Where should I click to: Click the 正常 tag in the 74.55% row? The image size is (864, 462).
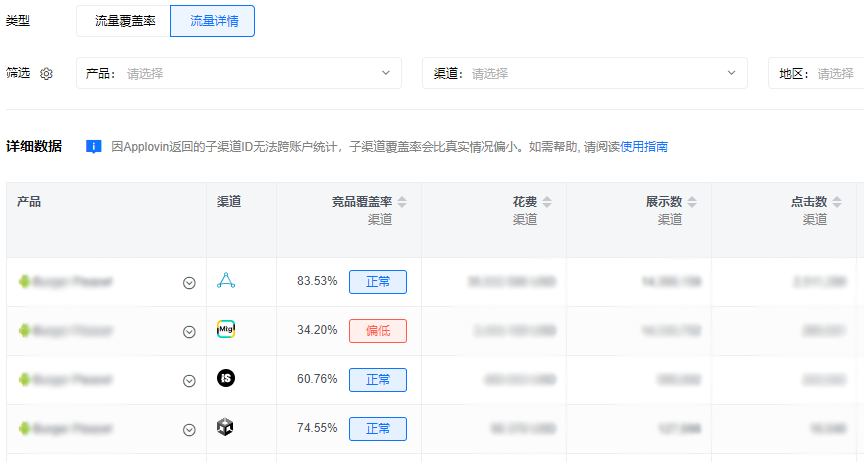pyautogui.click(x=378, y=429)
